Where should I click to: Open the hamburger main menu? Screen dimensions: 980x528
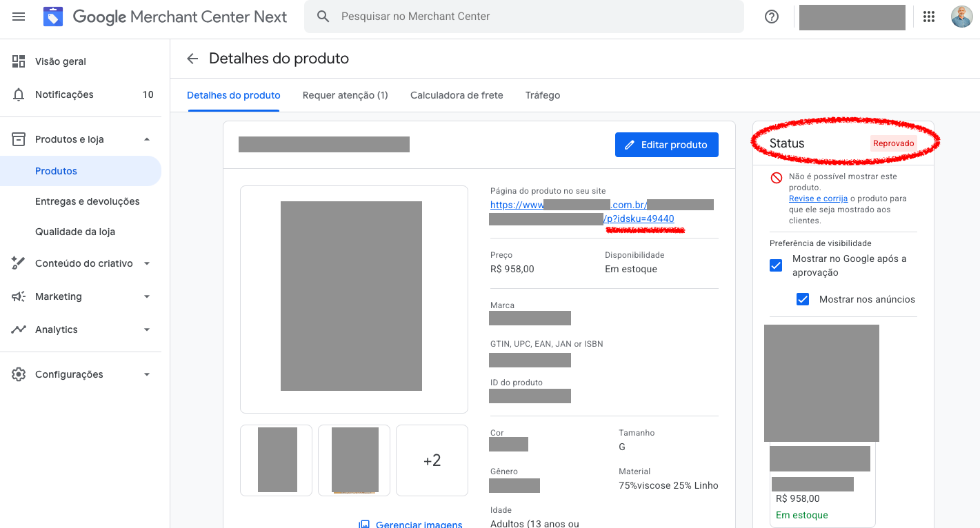19,17
